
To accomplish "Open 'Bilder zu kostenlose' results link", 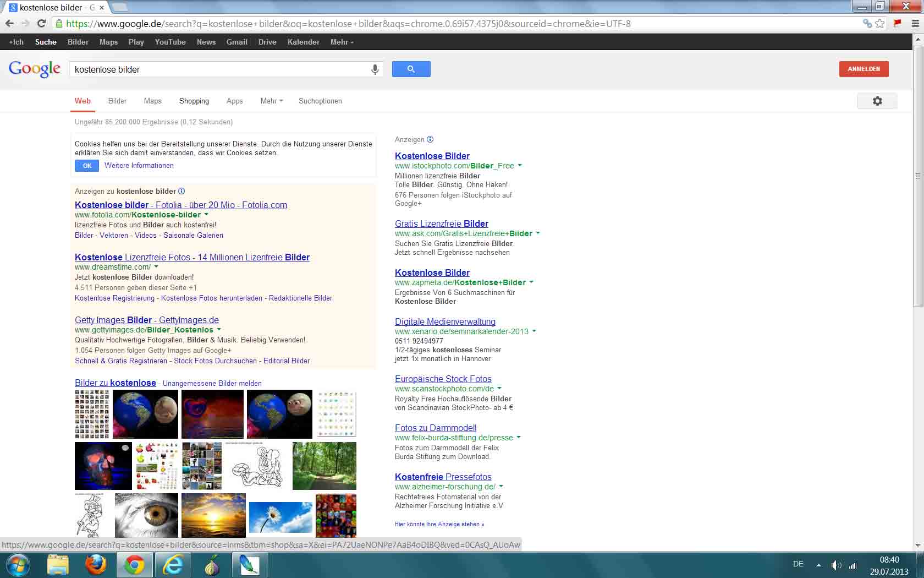I will point(116,383).
